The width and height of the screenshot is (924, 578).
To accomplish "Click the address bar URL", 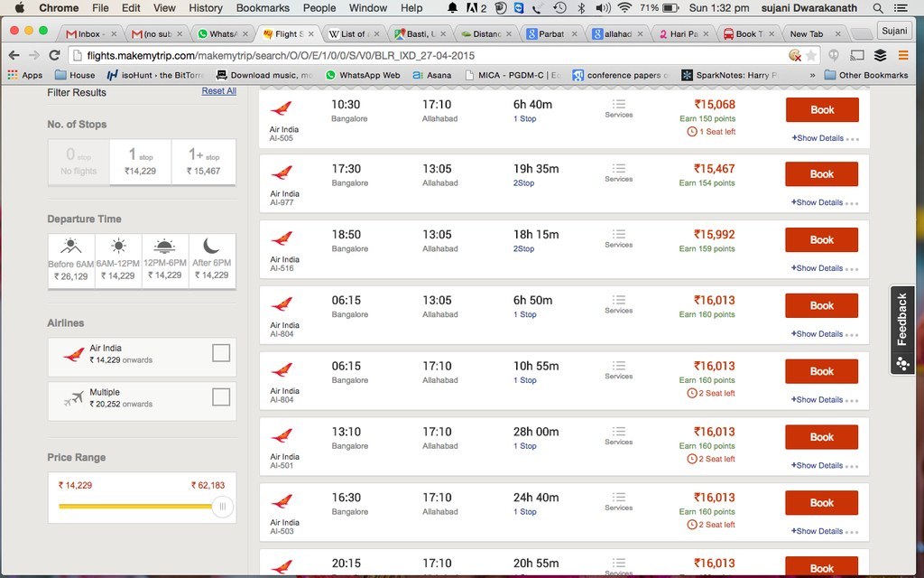I will click(x=281, y=55).
